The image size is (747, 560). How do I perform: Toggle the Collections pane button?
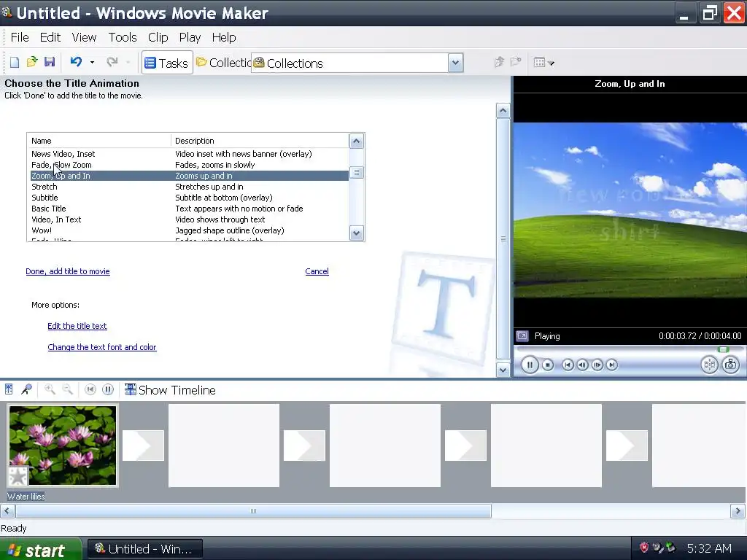point(223,63)
